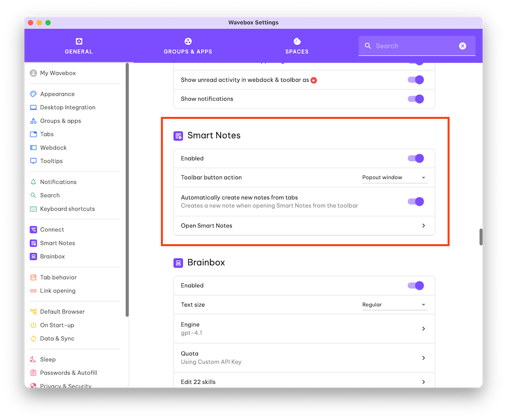This screenshot has width=507, height=420.
Task: Click the Default Browser icon
Action: (x=33, y=312)
